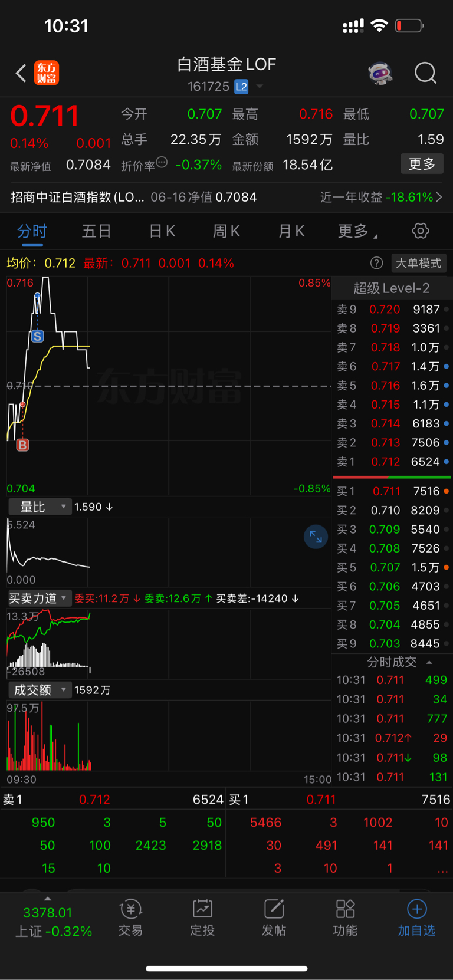Select 卖9 row at 0.720
This screenshot has height=980, width=453.
392,309
